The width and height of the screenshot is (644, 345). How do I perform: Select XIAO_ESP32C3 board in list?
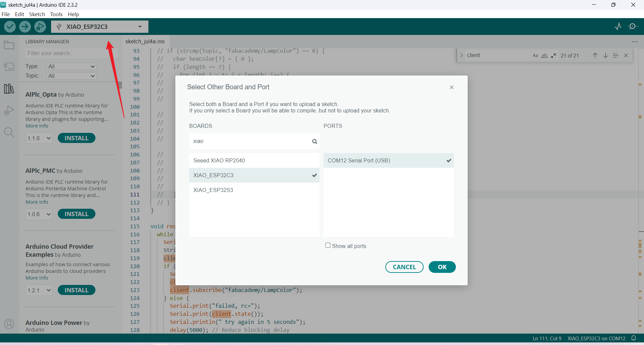(254, 175)
